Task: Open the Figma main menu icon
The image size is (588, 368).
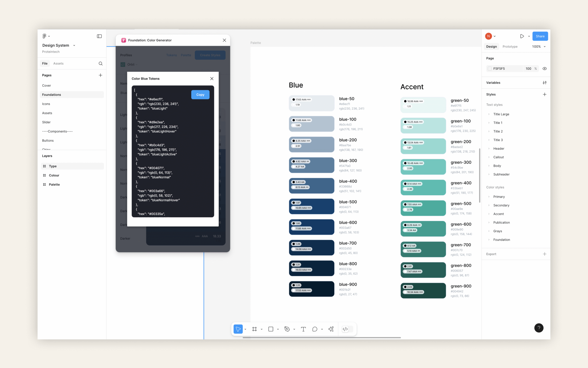Action: pyautogui.click(x=45, y=36)
